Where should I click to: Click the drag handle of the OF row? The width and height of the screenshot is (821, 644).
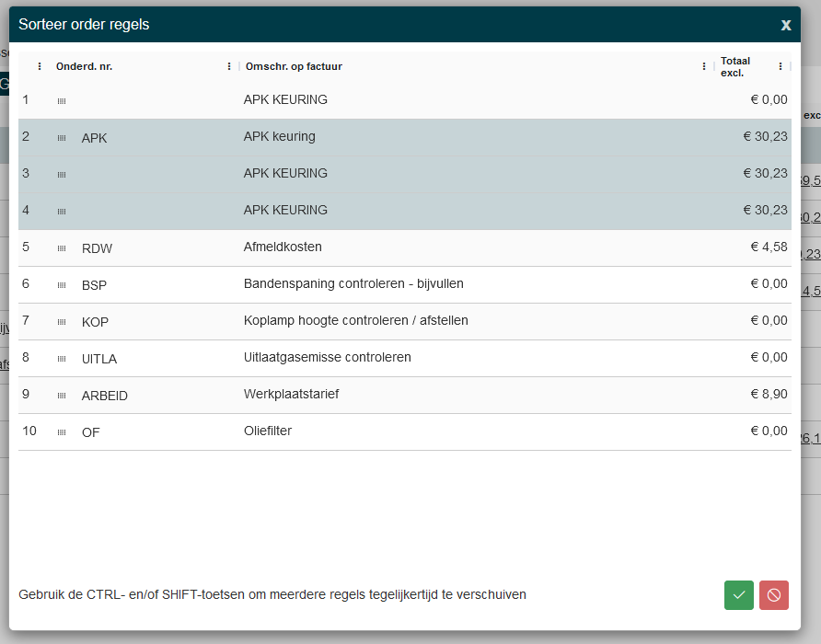(x=62, y=432)
